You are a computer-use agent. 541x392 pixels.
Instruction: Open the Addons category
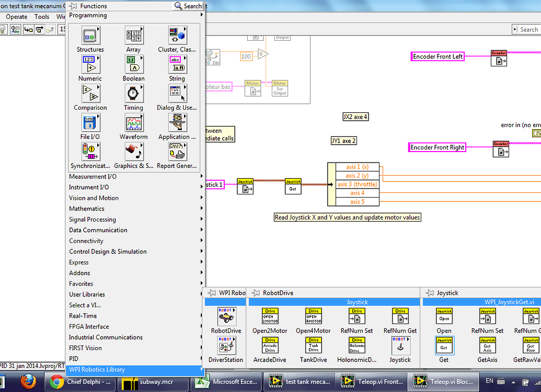[135, 273]
